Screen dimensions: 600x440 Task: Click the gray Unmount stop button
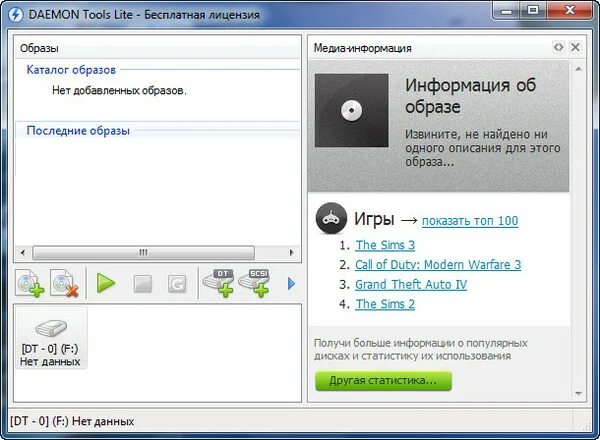point(142,284)
